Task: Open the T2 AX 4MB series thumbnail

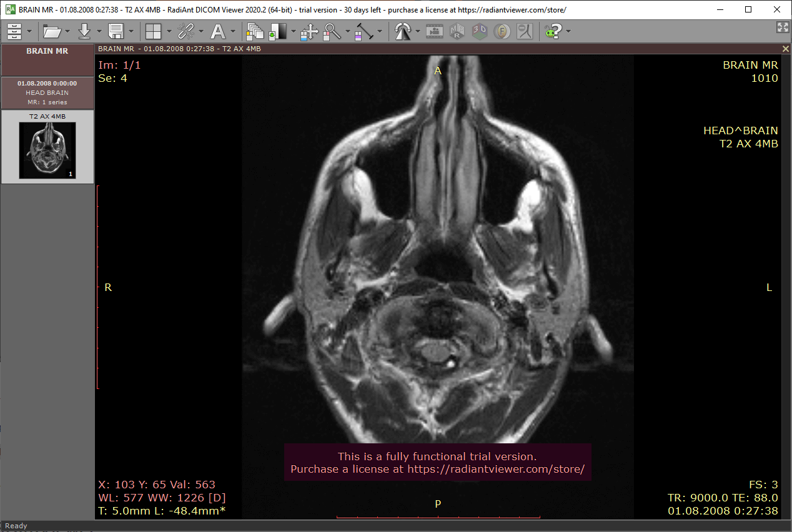Action: [47, 150]
